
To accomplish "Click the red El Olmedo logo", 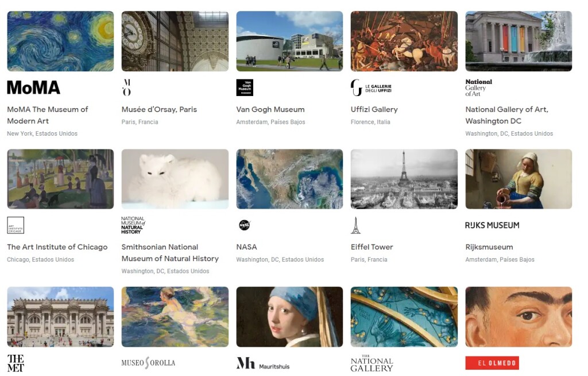I will point(492,363).
